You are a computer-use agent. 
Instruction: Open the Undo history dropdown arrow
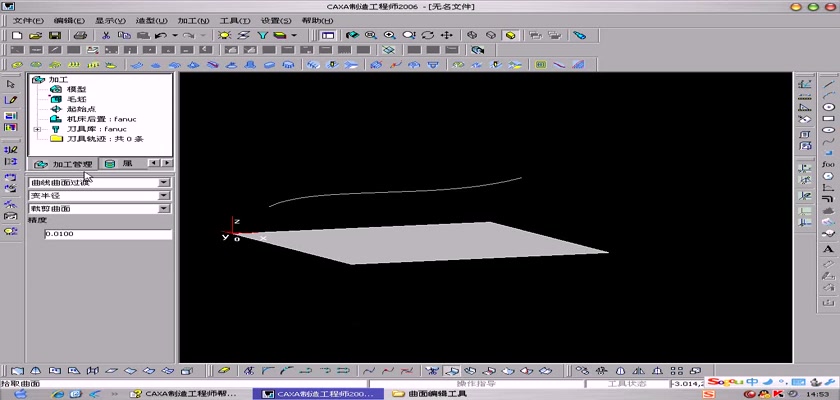pyautogui.click(x=175, y=35)
